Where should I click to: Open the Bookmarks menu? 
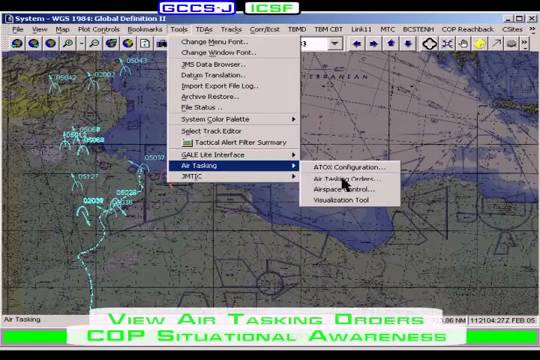point(145,30)
